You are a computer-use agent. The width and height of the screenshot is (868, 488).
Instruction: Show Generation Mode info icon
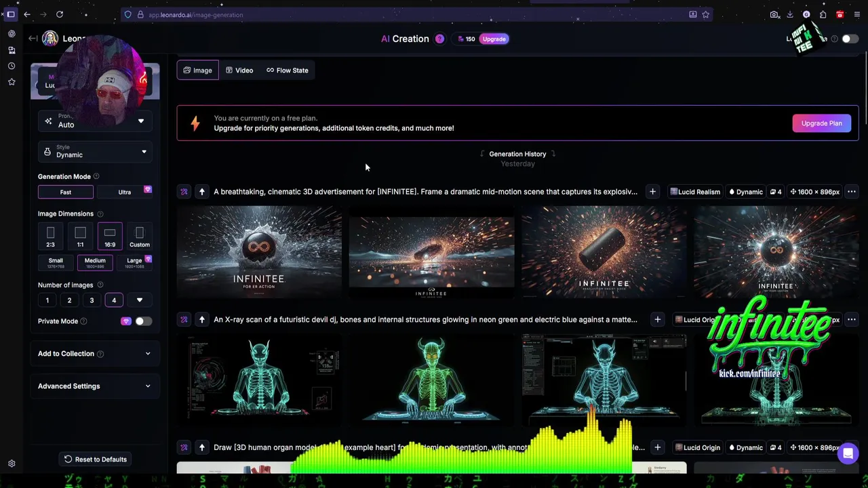[96, 176]
